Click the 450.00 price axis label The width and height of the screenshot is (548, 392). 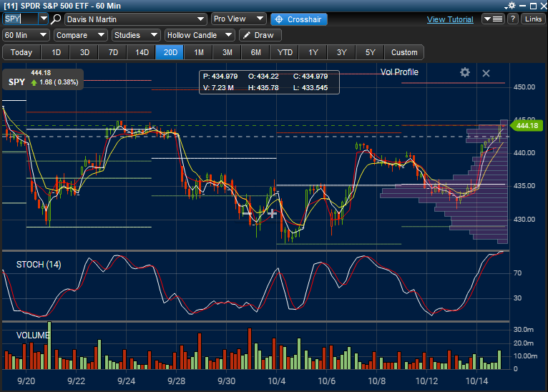click(524, 87)
